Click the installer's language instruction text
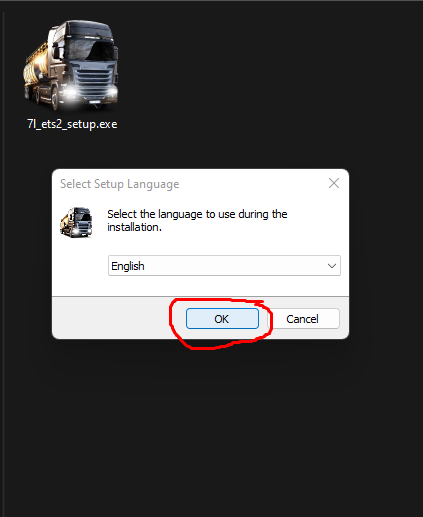Screen dimensions: 423x517 click(x=197, y=220)
